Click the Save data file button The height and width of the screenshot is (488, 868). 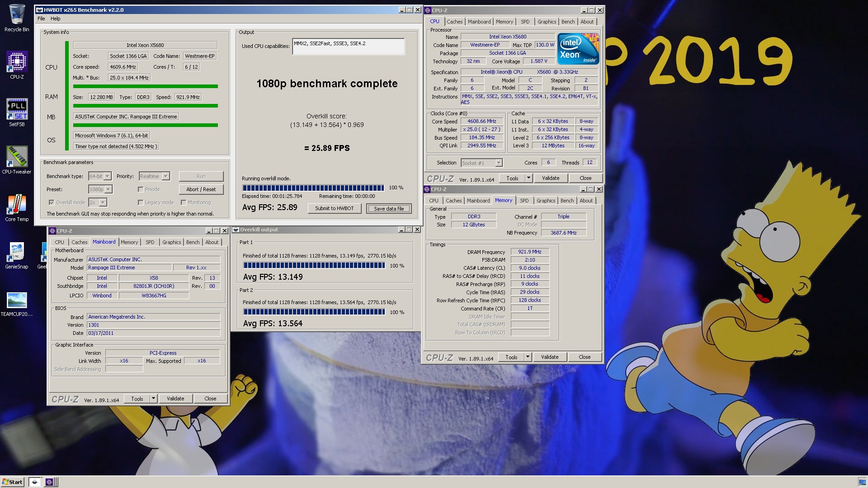click(x=389, y=208)
